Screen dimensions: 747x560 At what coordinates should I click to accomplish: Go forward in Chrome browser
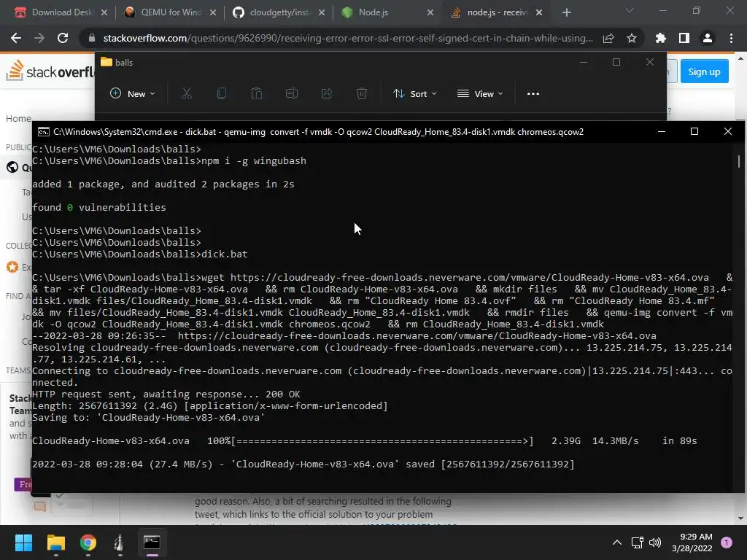pyautogui.click(x=39, y=38)
